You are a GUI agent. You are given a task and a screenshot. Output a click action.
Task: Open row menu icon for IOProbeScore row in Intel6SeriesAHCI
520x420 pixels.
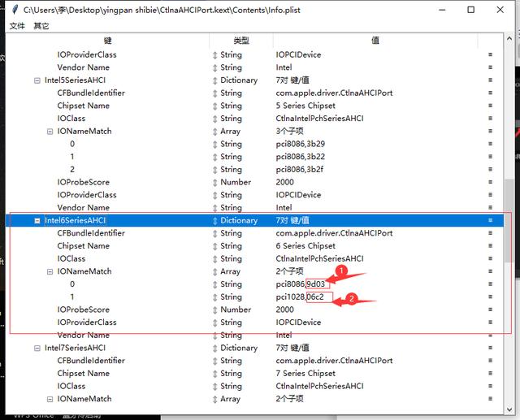490,310
